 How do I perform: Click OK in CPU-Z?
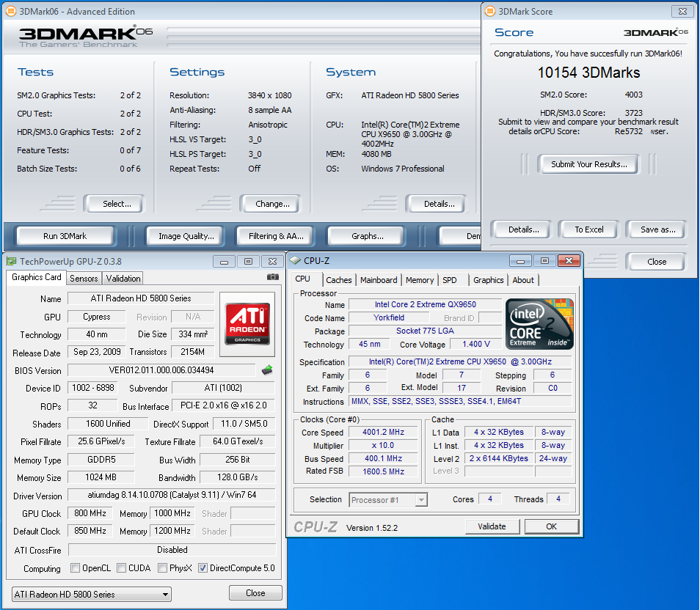[551, 526]
